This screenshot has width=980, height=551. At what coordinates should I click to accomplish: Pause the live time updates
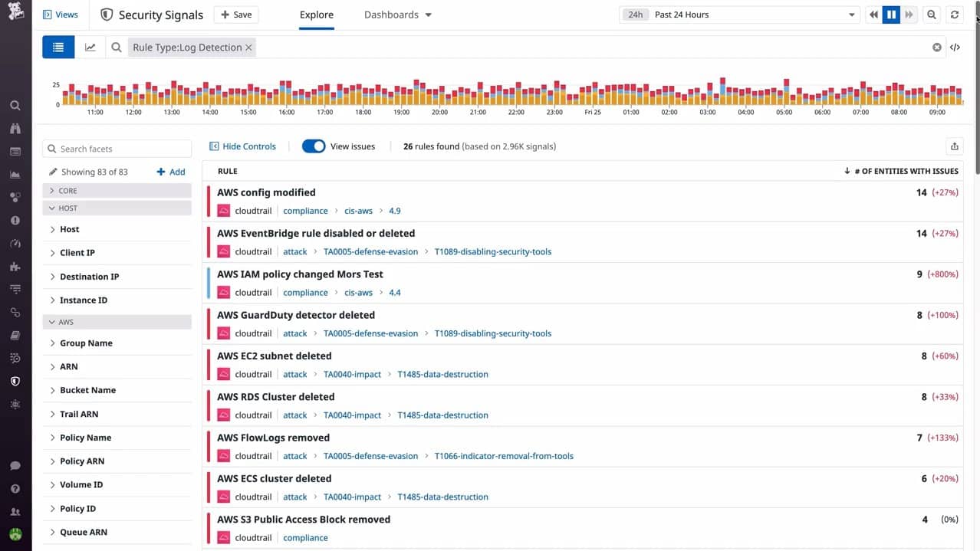pos(891,15)
